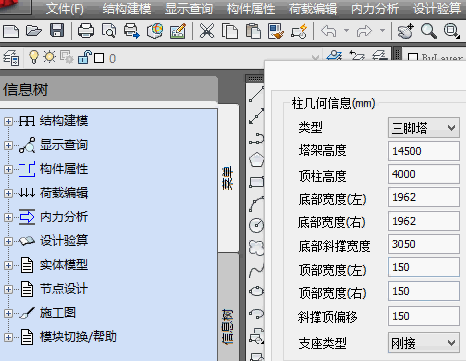Click the 顶柱高度 field with 4000
Screen dimensions: 466x361
[424, 174]
